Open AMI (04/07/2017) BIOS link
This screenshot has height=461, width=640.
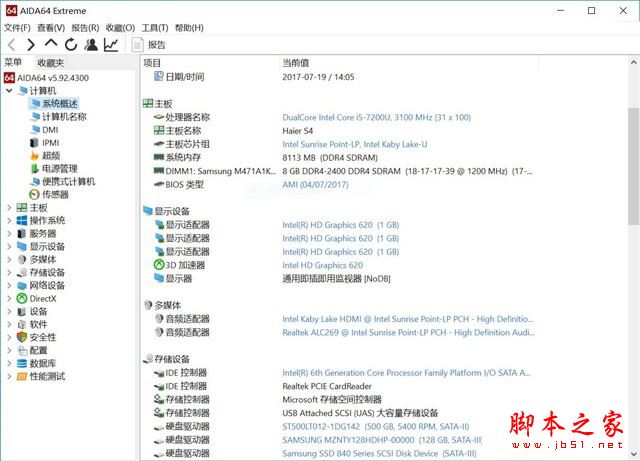click(315, 185)
